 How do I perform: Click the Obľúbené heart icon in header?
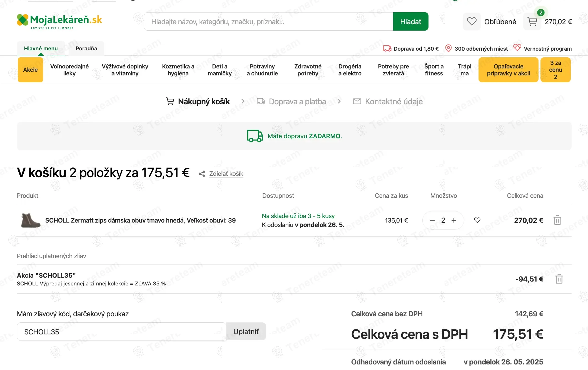click(472, 21)
